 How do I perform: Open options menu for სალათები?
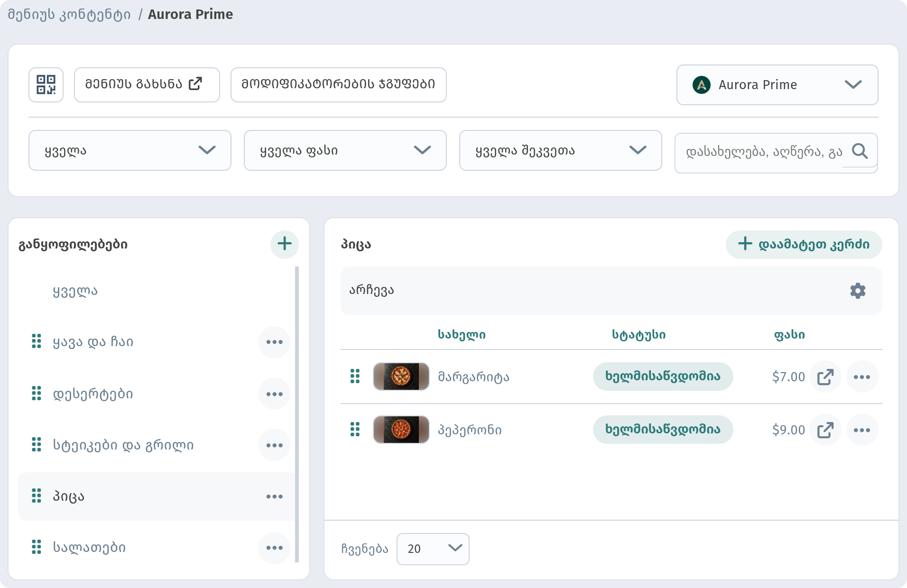click(x=274, y=548)
